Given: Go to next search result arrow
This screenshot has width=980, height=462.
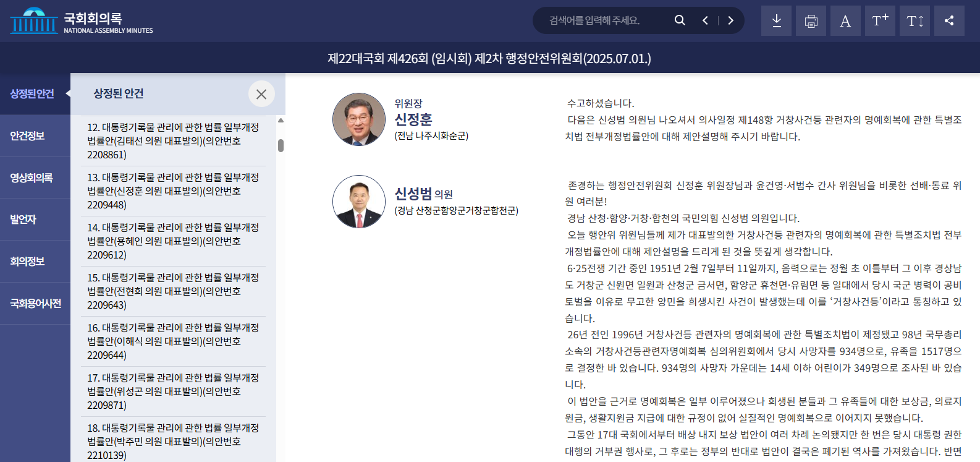Looking at the screenshot, I should click(731, 20).
